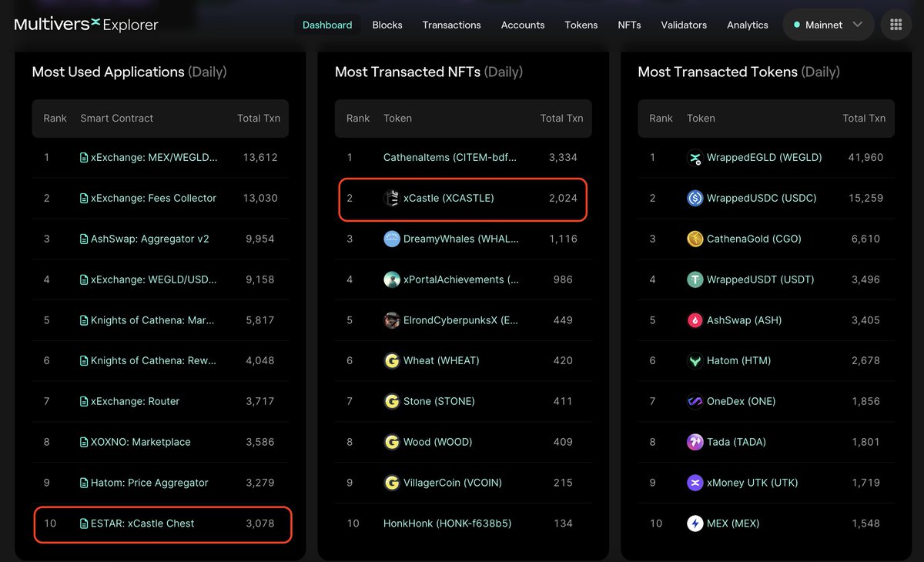Open xExchange: WEGLD/USD contract link
Image resolution: width=924 pixels, height=562 pixels.
coord(154,279)
